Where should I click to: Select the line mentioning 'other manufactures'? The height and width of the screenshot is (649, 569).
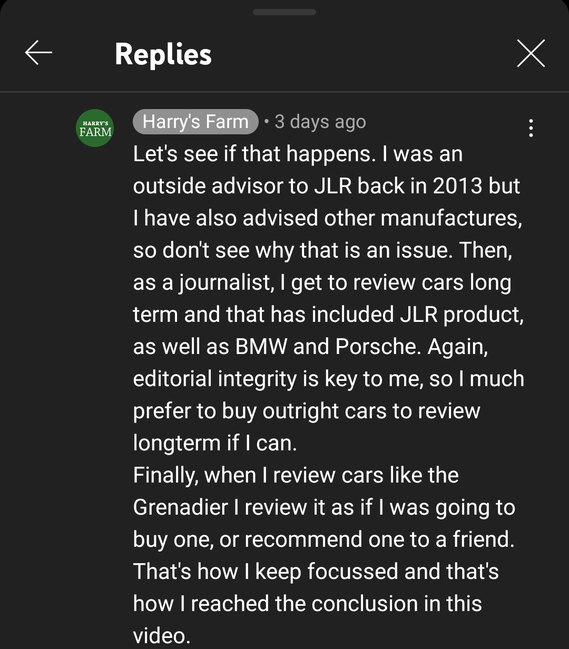tap(327, 218)
